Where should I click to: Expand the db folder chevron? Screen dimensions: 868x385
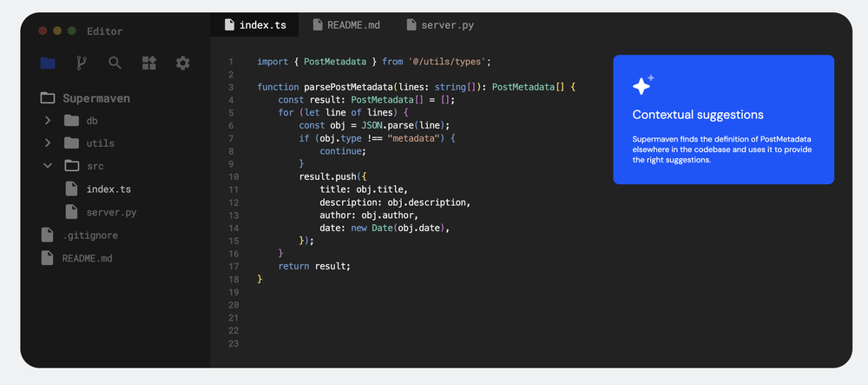coord(48,120)
